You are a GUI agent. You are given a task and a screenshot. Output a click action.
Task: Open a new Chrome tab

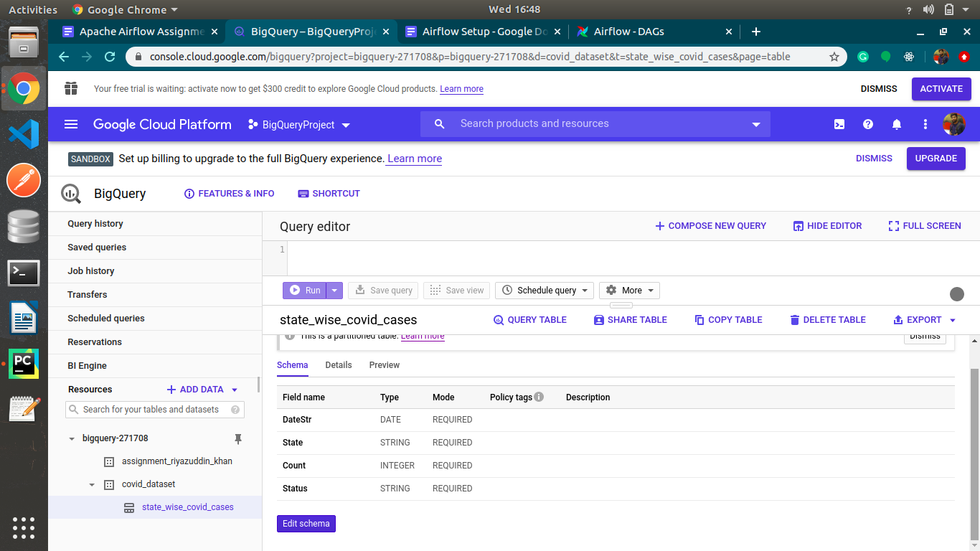coord(755,32)
